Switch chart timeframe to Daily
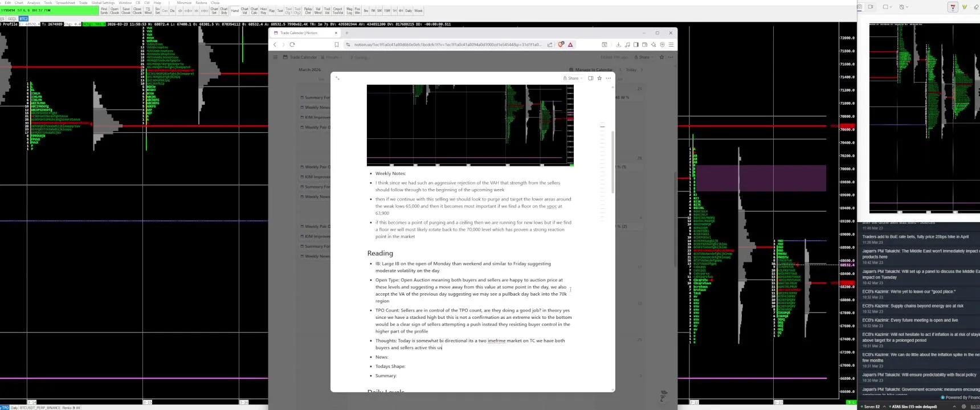 click(409, 10)
